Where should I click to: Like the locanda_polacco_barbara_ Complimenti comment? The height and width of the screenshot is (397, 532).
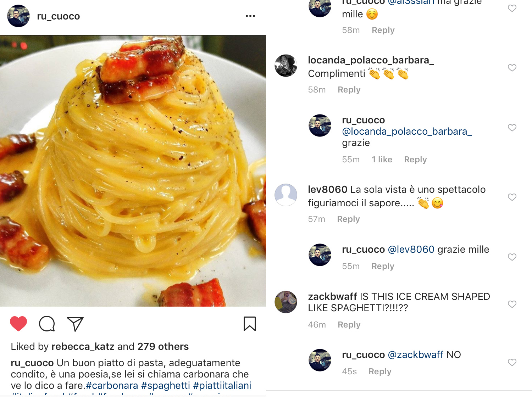tap(512, 68)
